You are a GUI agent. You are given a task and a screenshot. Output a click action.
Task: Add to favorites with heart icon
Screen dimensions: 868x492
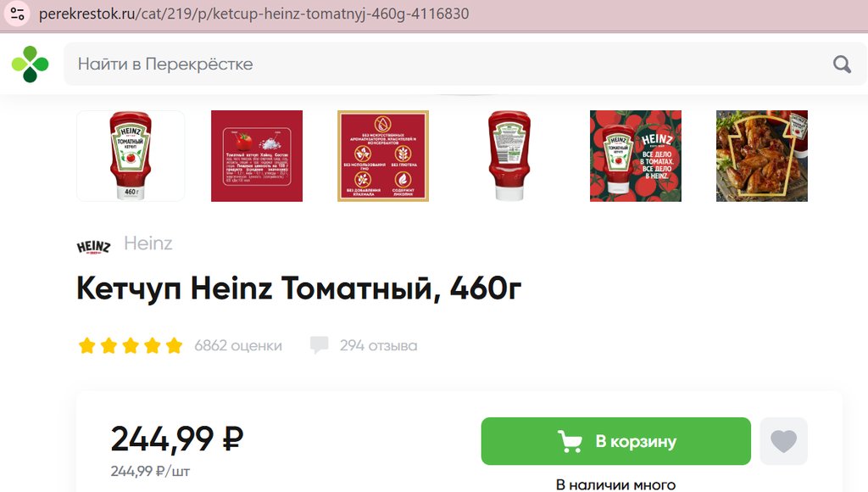pos(783,441)
